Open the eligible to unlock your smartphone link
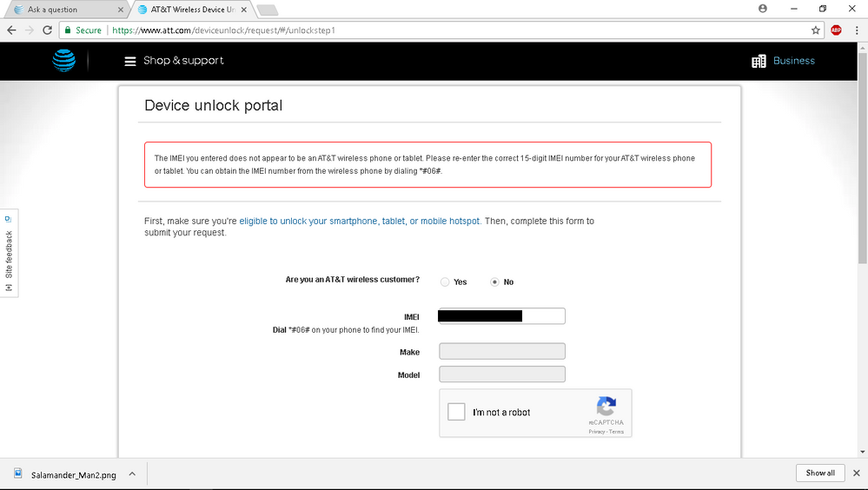 [359, 222]
